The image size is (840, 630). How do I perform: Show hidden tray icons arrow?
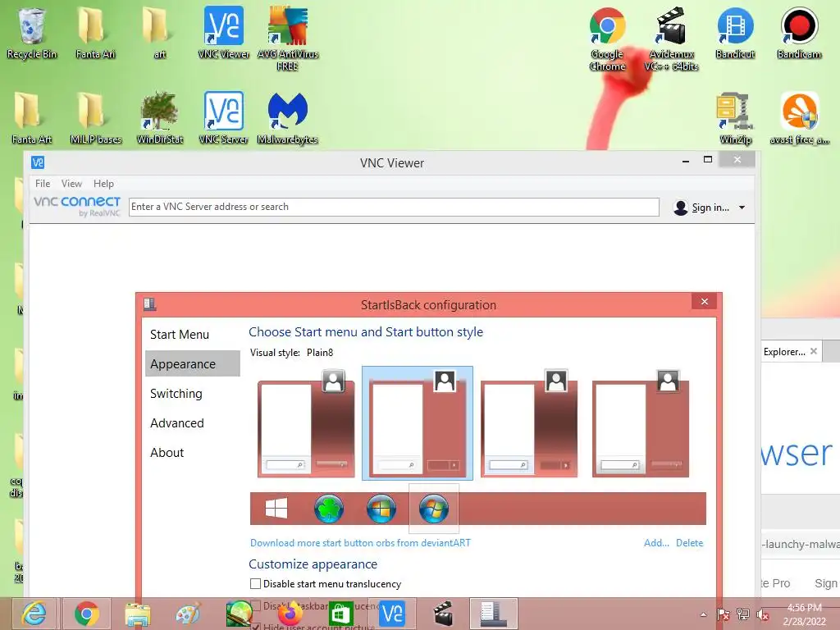703,614
